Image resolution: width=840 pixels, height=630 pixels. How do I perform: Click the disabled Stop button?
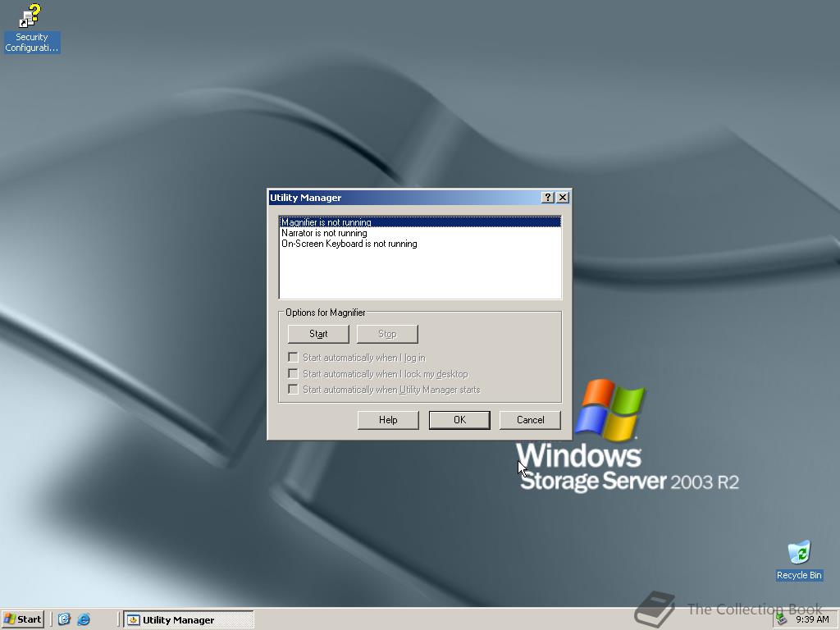[x=387, y=334]
